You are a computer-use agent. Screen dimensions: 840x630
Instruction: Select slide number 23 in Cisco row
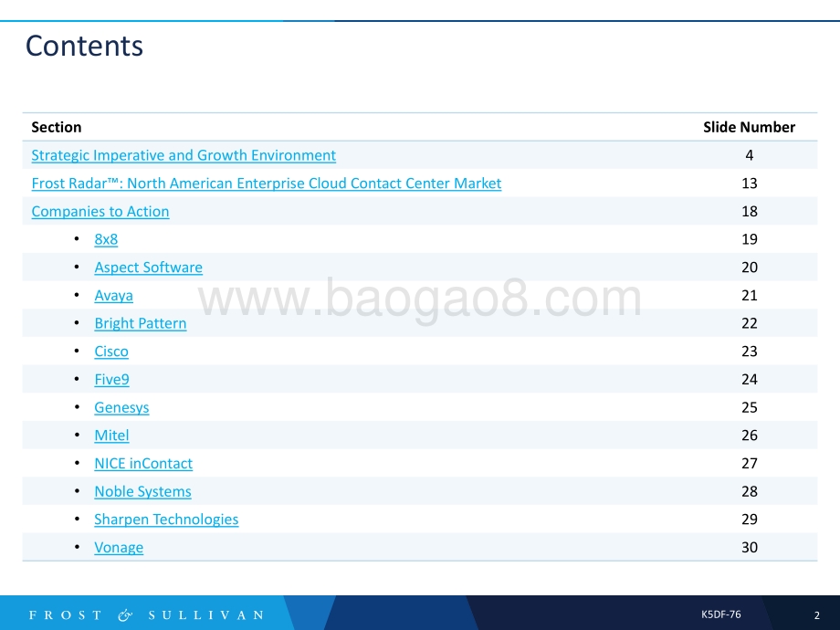click(750, 352)
